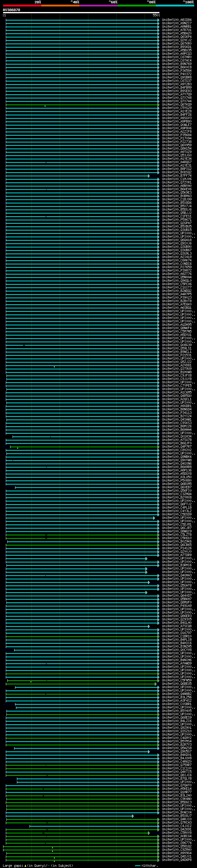Select label UniRef100_Q1HR77
The width and height of the screenshot is (197, 868).
(x=176, y=792)
